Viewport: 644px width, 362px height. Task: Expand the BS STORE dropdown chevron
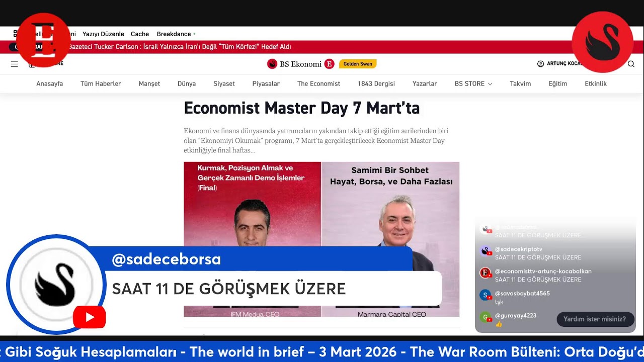coord(490,84)
